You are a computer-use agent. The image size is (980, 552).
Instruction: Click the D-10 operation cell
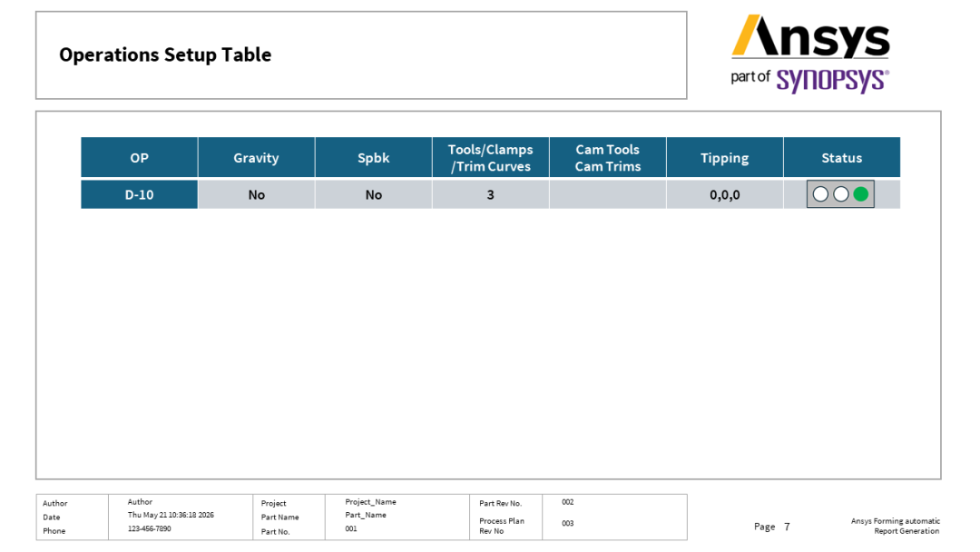[140, 194]
